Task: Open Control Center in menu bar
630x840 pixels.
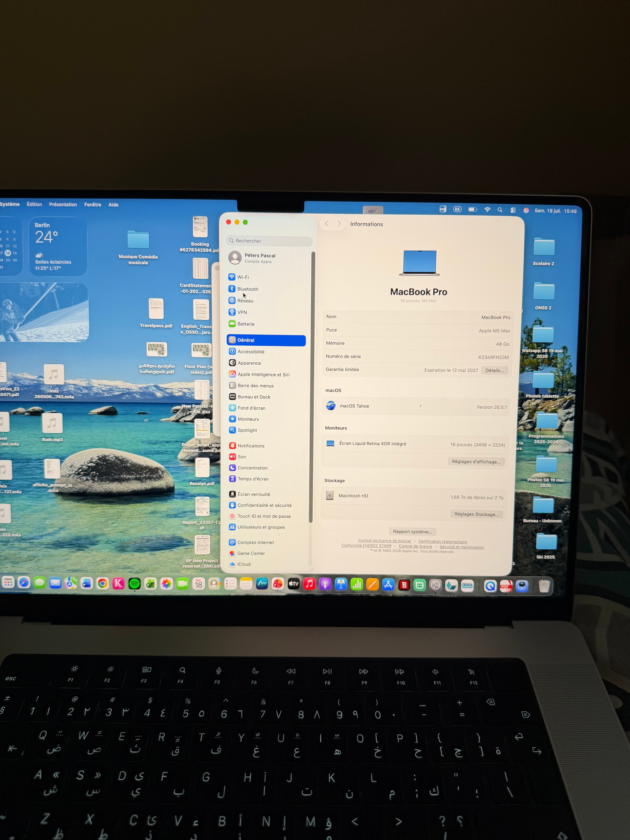Action: coord(513,210)
